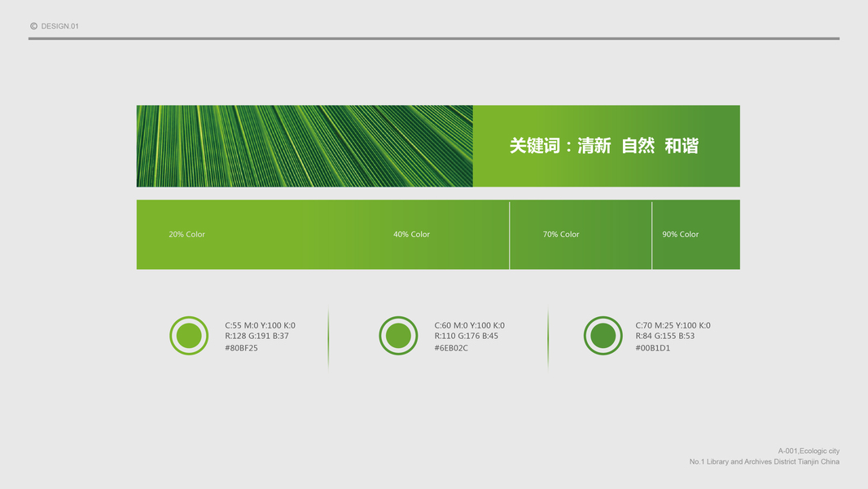Click the R:128 G:191 B:37 value

(x=256, y=336)
